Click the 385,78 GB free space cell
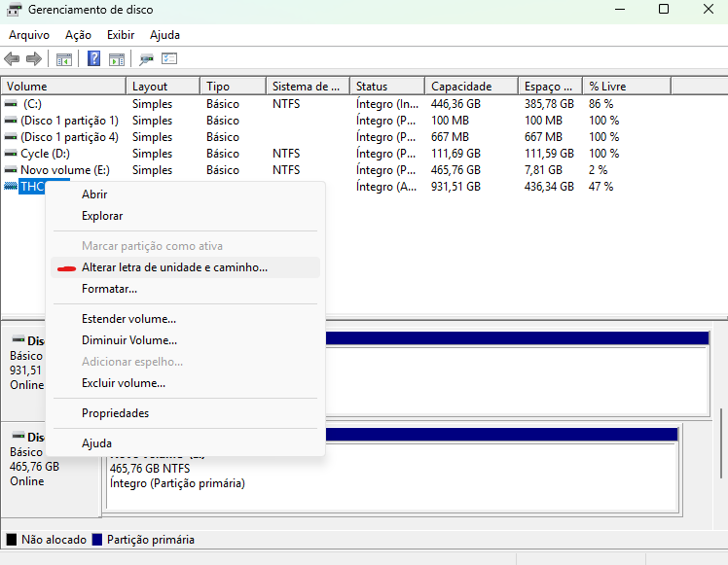Image resolution: width=728 pixels, height=565 pixels. [x=549, y=104]
